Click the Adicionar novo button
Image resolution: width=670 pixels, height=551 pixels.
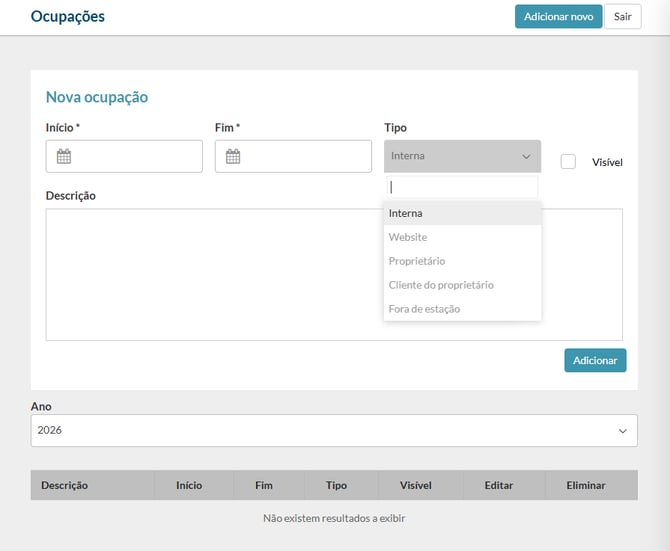click(x=558, y=17)
